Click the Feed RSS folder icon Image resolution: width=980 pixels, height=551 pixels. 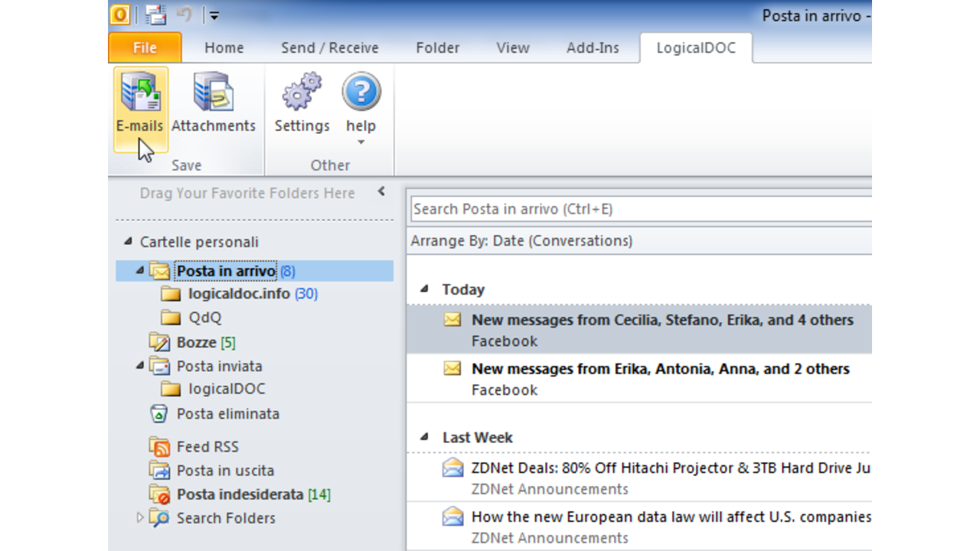(161, 446)
